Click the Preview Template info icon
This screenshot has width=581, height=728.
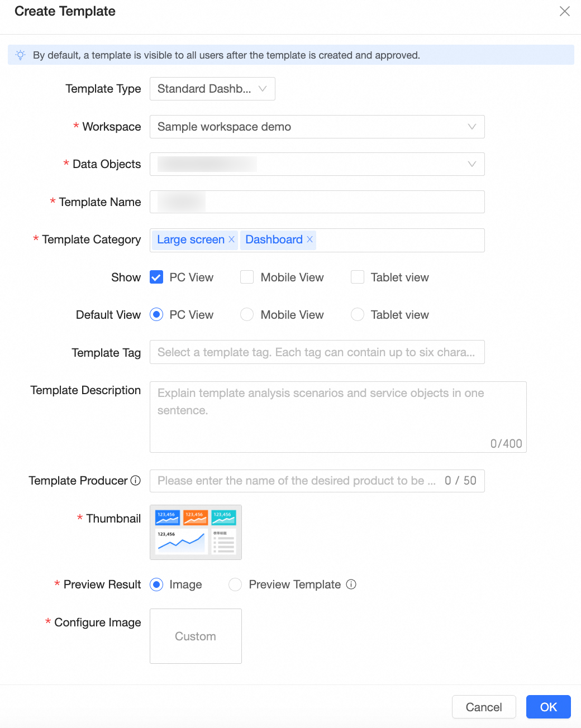pos(351,585)
